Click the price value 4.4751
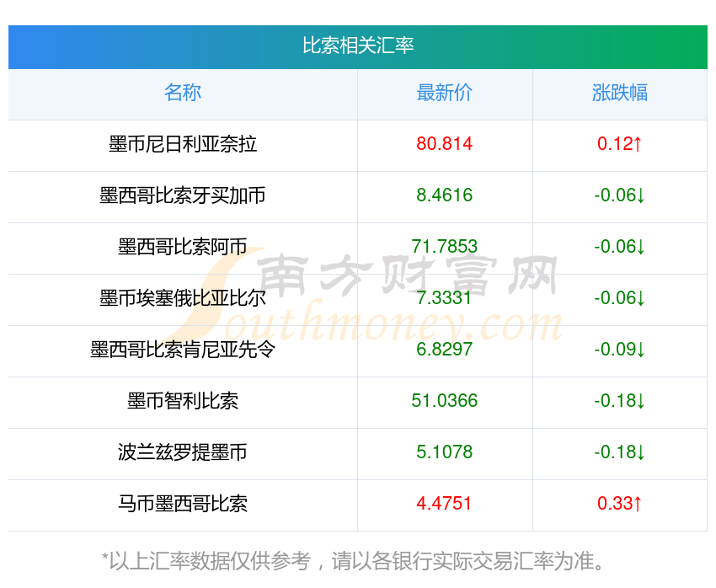Image resolution: width=716 pixels, height=588 pixels. (444, 504)
